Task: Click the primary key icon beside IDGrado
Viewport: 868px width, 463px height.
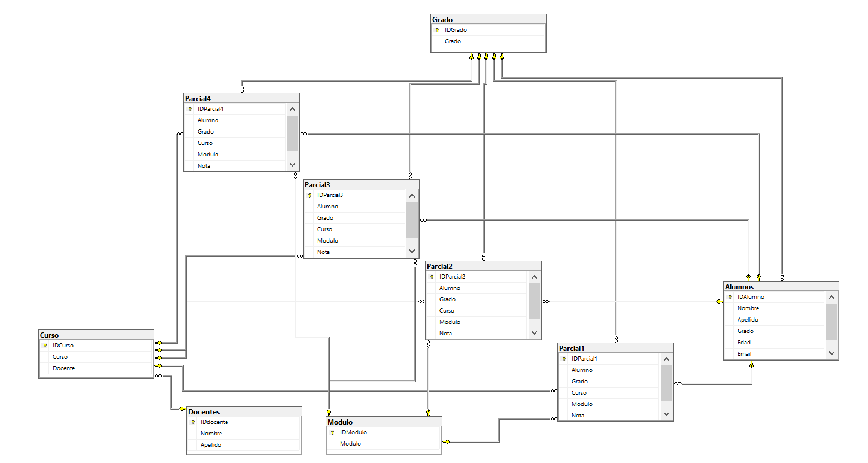Action: click(x=437, y=30)
